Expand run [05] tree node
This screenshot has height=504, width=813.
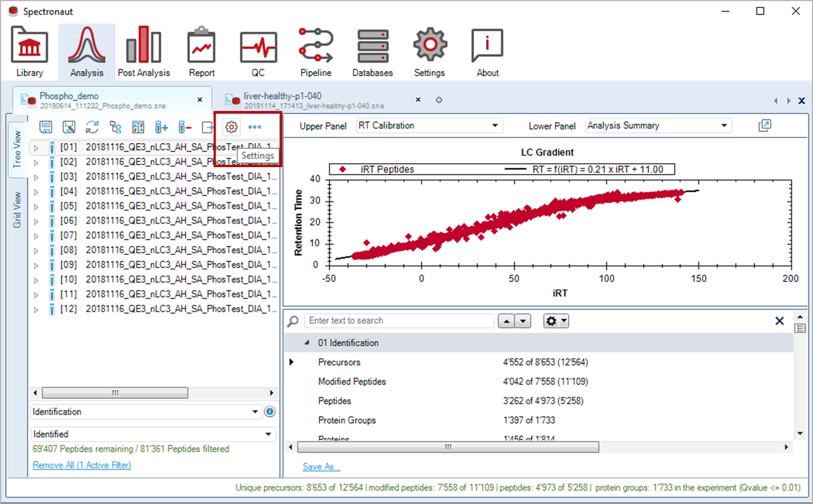coord(36,207)
